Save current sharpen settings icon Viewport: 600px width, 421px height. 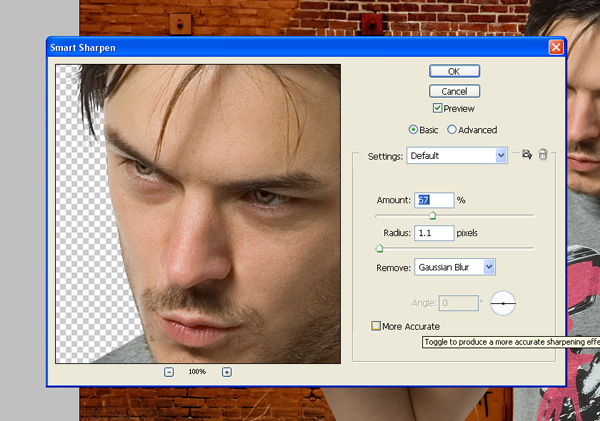click(527, 155)
